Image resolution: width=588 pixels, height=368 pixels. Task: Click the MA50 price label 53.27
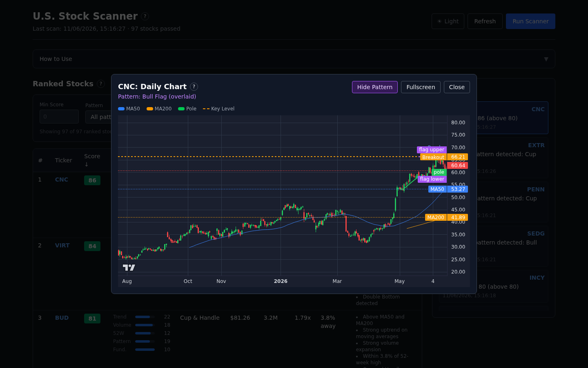458,189
